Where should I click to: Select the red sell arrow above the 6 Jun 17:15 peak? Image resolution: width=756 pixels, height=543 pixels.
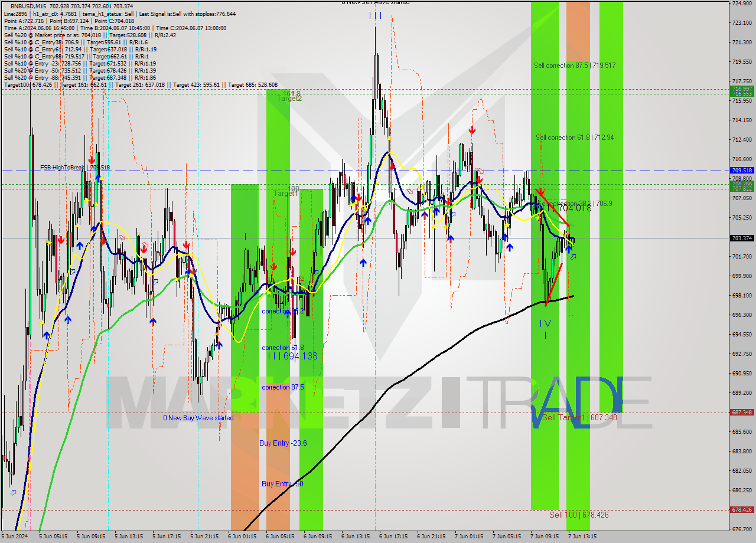(x=391, y=168)
